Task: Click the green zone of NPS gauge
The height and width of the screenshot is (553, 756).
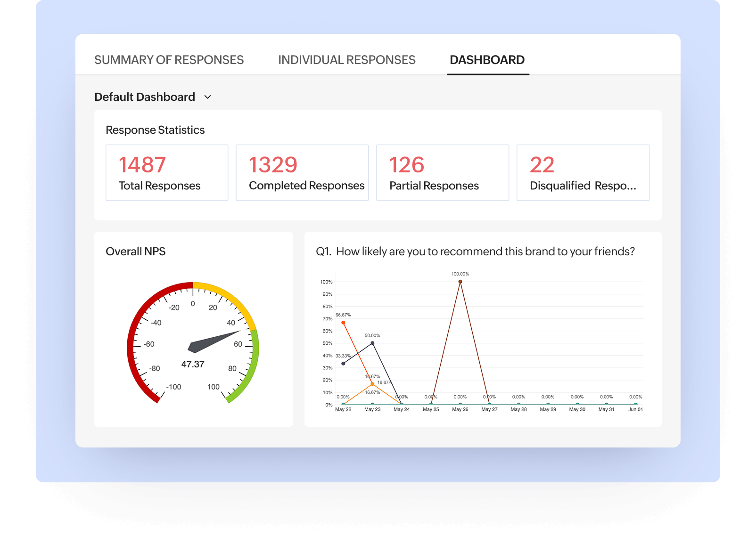Action: click(253, 363)
